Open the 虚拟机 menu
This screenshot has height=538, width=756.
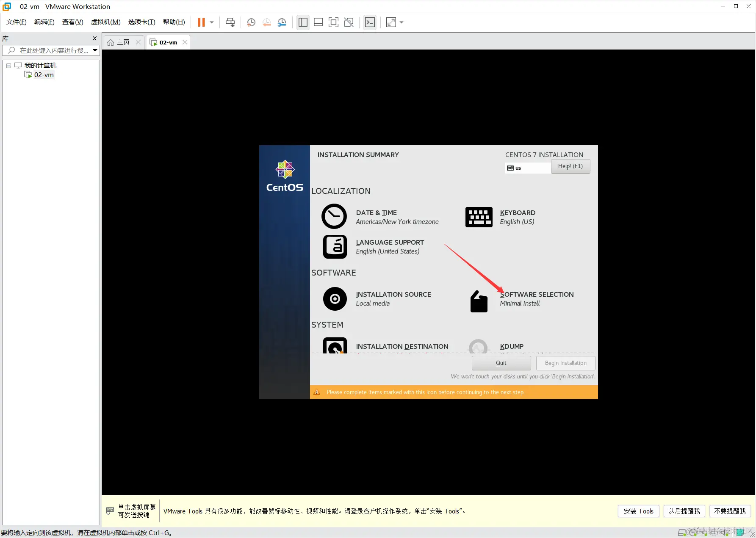click(x=106, y=22)
